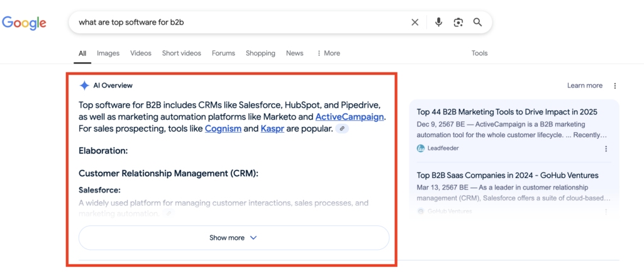Expand the More search filters menu
Screen dimensions: 644x280
[x=328, y=53]
